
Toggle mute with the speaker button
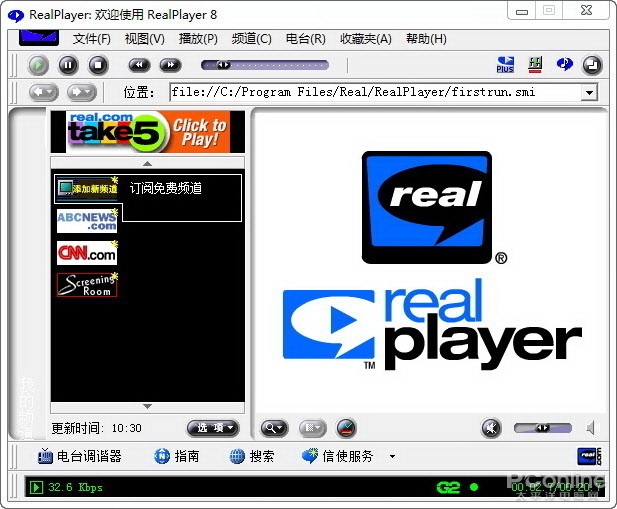[x=491, y=428]
